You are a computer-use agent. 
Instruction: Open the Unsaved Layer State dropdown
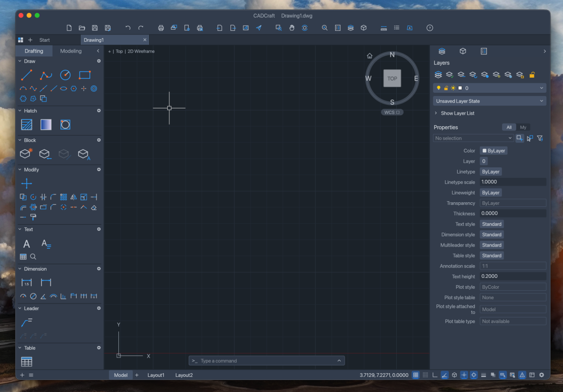point(489,101)
